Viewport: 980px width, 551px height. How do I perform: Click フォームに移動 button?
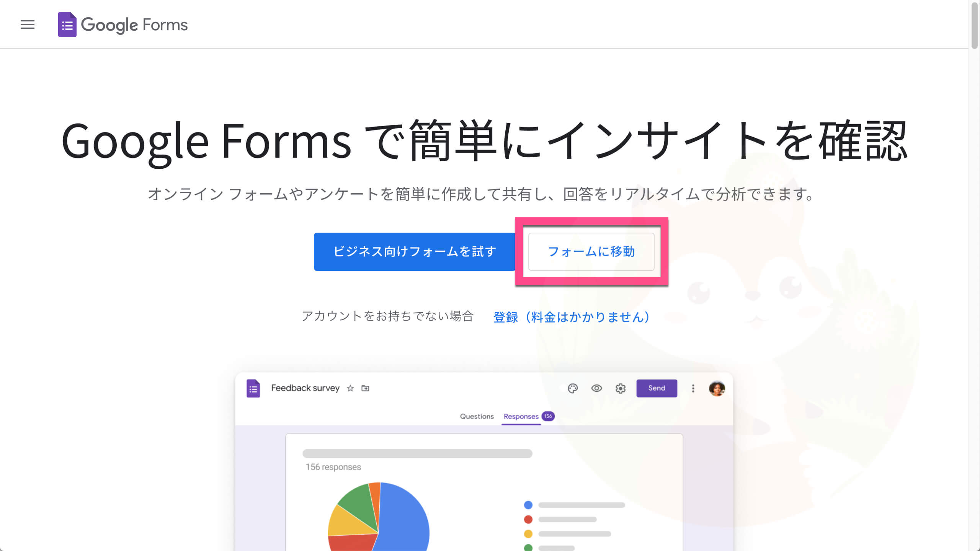[591, 252]
